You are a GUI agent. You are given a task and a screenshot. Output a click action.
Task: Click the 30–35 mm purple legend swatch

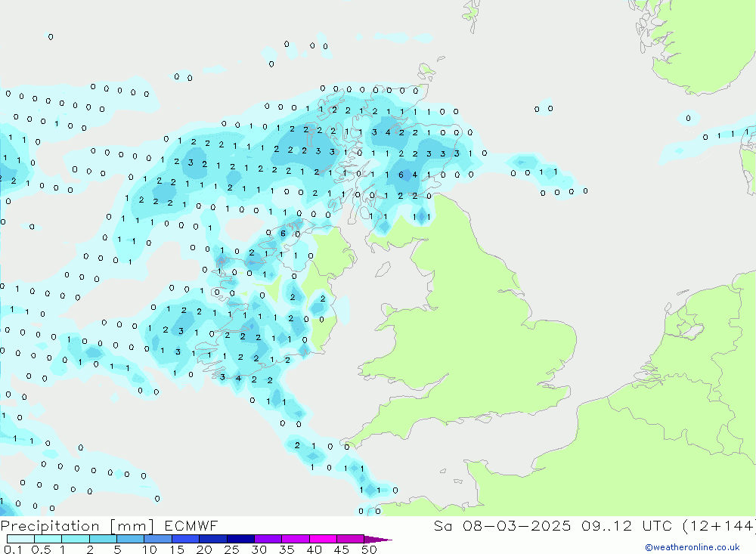268,539
